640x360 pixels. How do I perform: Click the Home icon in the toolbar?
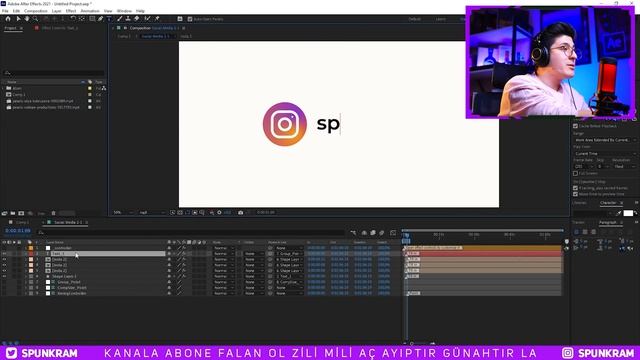point(8,19)
